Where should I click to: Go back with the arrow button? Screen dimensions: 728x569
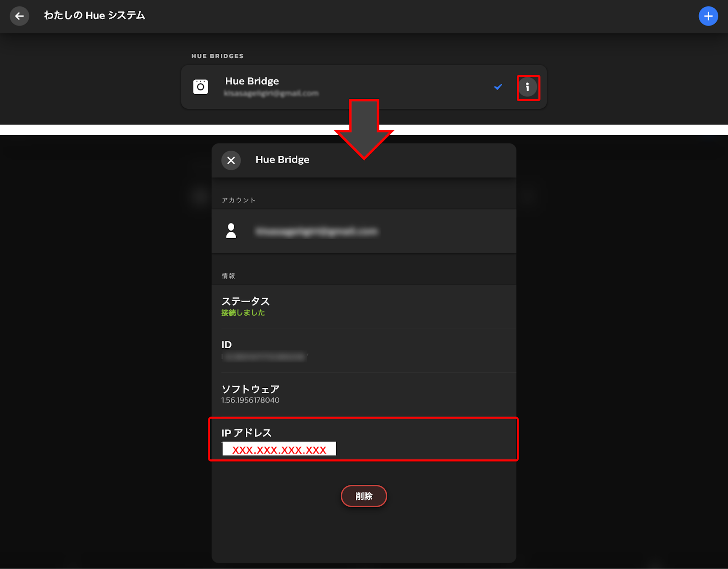20,16
